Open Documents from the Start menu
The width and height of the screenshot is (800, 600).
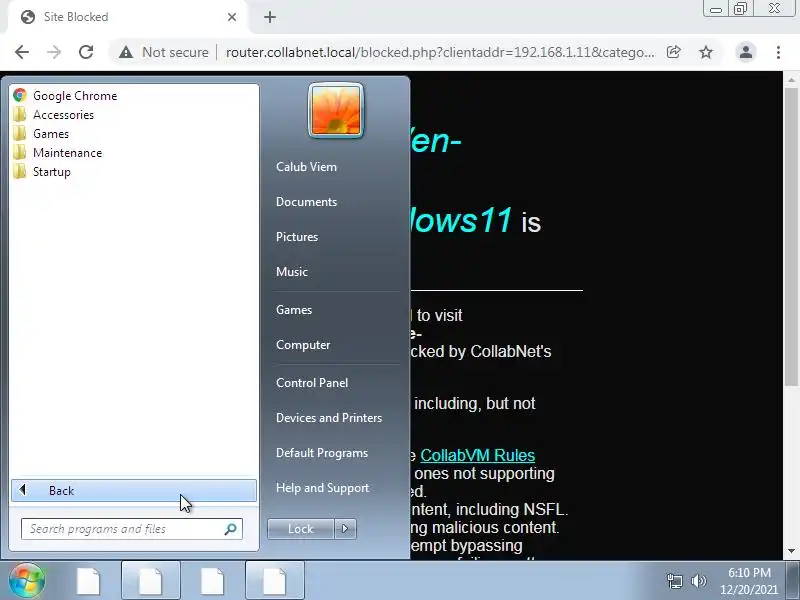click(x=306, y=202)
